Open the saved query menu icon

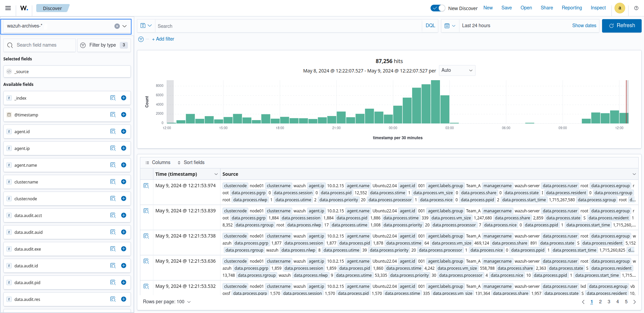(x=146, y=26)
